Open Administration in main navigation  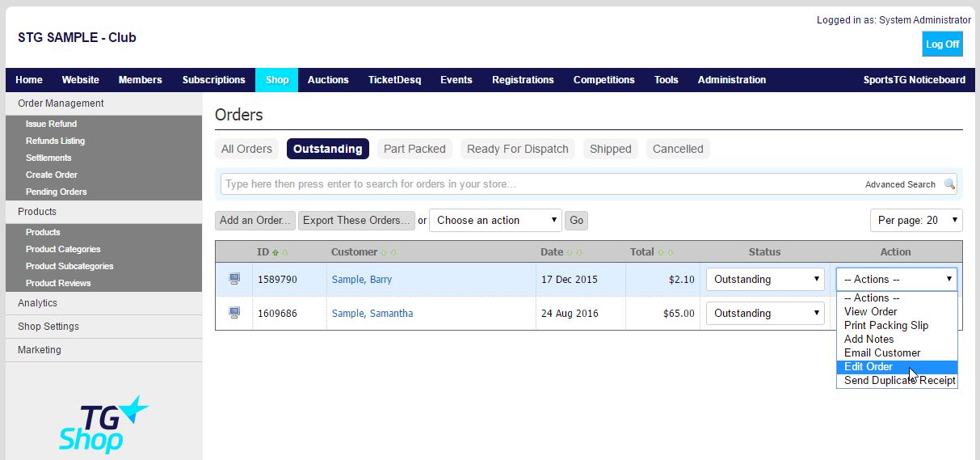click(732, 80)
